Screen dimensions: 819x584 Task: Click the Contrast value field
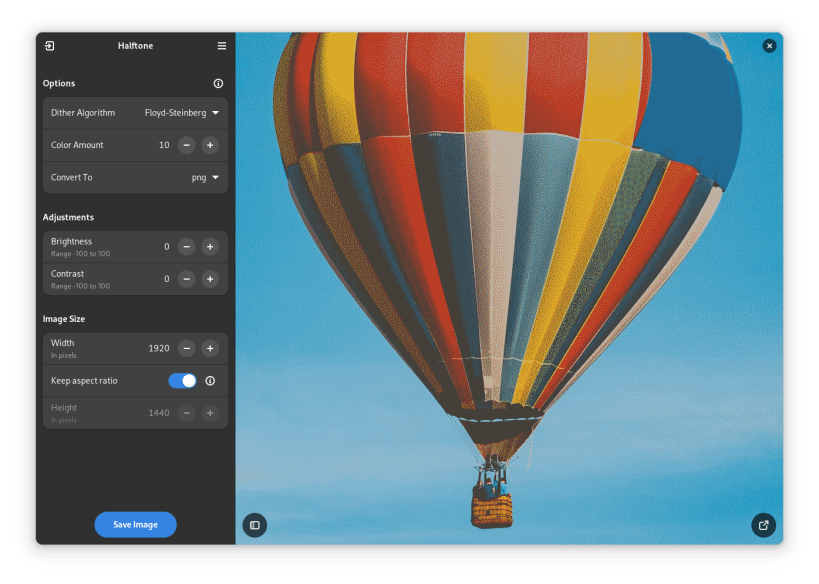pos(167,279)
